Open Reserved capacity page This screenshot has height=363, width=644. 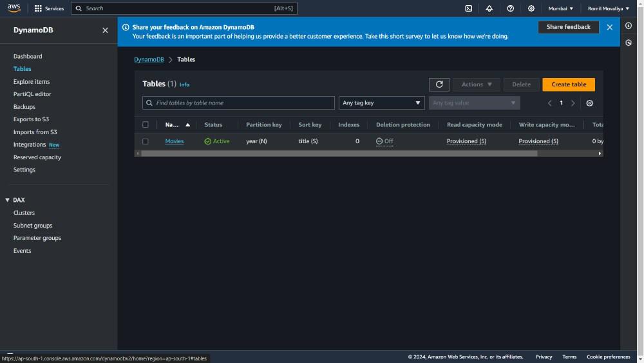coord(37,157)
